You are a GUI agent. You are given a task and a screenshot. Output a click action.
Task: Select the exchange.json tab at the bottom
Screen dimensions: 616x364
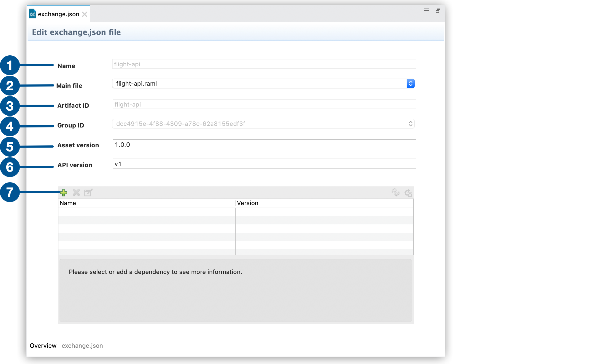pos(82,346)
